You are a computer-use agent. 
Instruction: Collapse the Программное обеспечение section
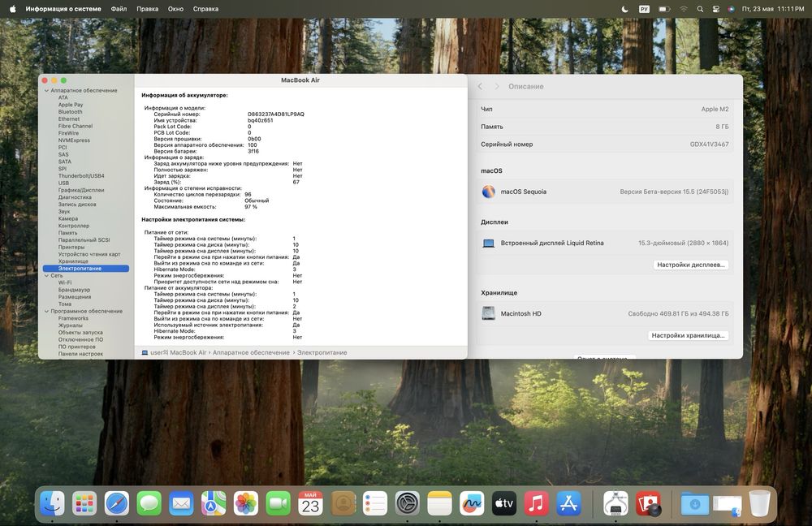(x=46, y=312)
